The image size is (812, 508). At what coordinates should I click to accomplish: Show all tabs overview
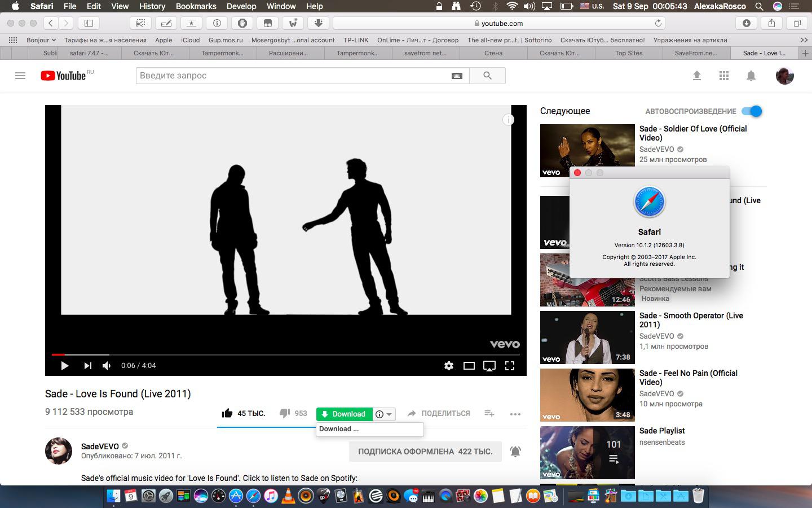[x=797, y=23]
